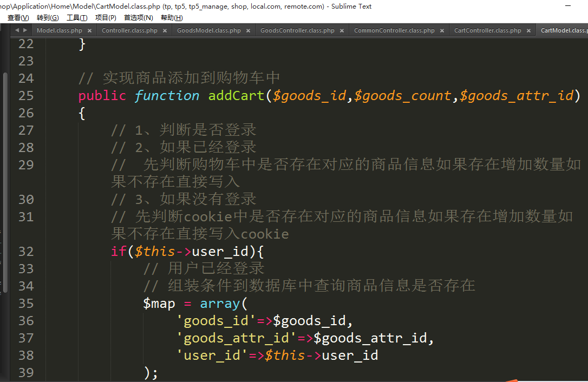
Task: Click the next tab arrow
Action: [25, 30]
